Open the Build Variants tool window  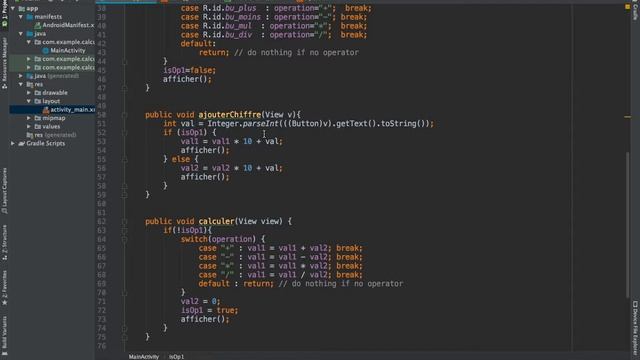tap(4, 336)
